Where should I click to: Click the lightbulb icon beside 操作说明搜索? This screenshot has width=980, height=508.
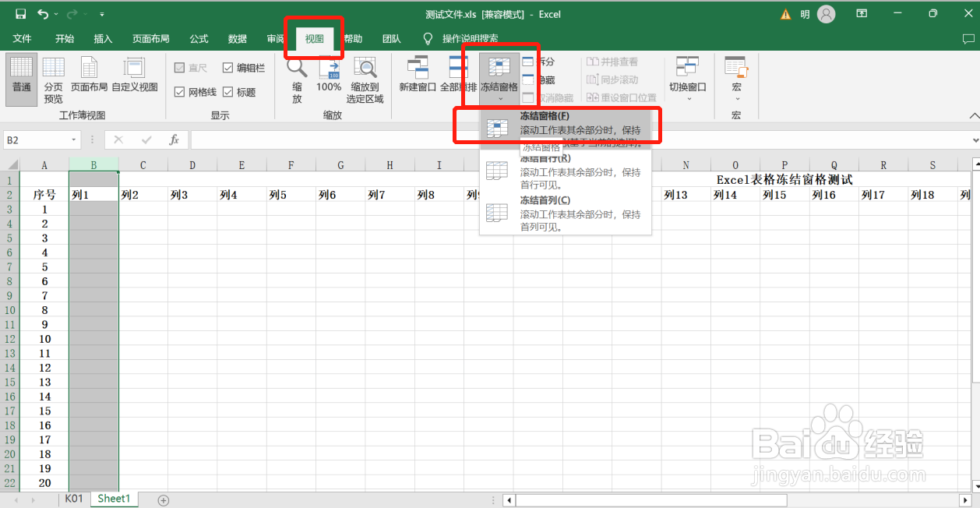(x=428, y=39)
